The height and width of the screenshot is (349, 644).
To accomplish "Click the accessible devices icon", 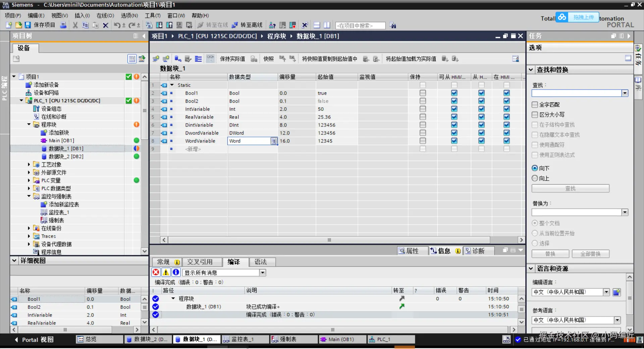I will coord(272,25).
